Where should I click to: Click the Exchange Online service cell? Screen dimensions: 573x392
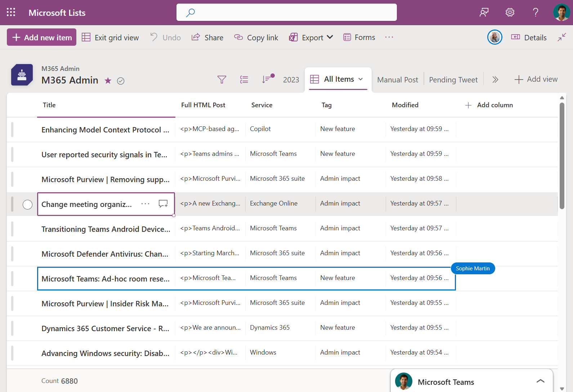coord(281,203)
